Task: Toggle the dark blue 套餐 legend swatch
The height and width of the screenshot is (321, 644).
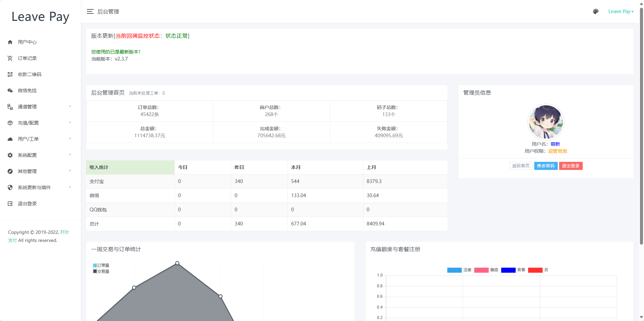Action: pyautogui.click(x=508, y=270)
